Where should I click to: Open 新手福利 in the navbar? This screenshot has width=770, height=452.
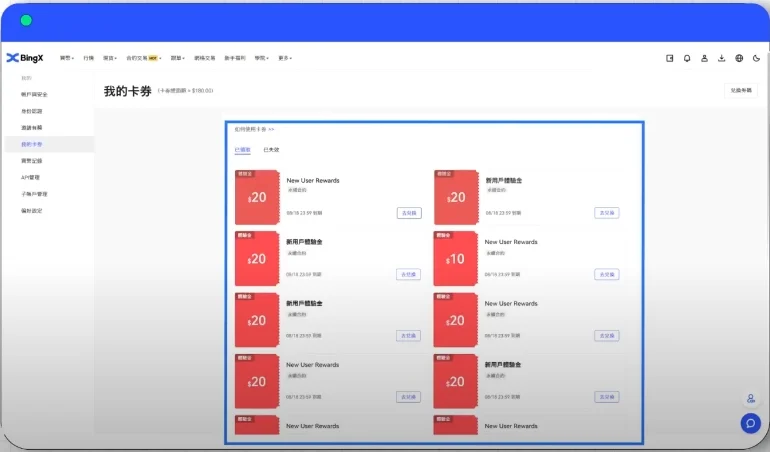point(235,58)
